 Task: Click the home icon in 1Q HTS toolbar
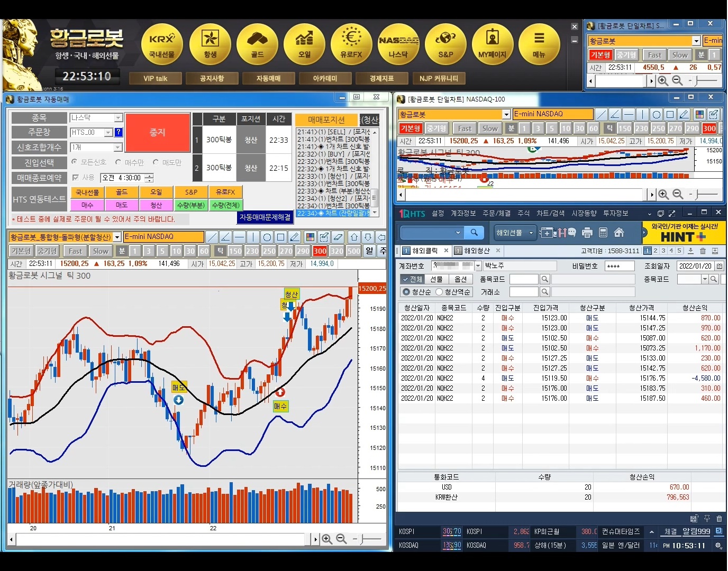point(619,233)
